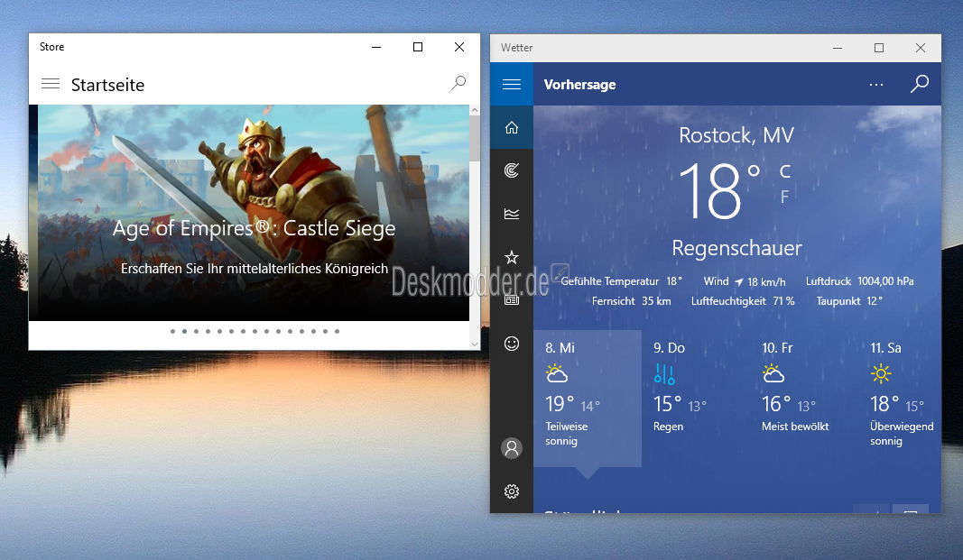Switch temperature unit to Celsius

(x=785, y=171)
